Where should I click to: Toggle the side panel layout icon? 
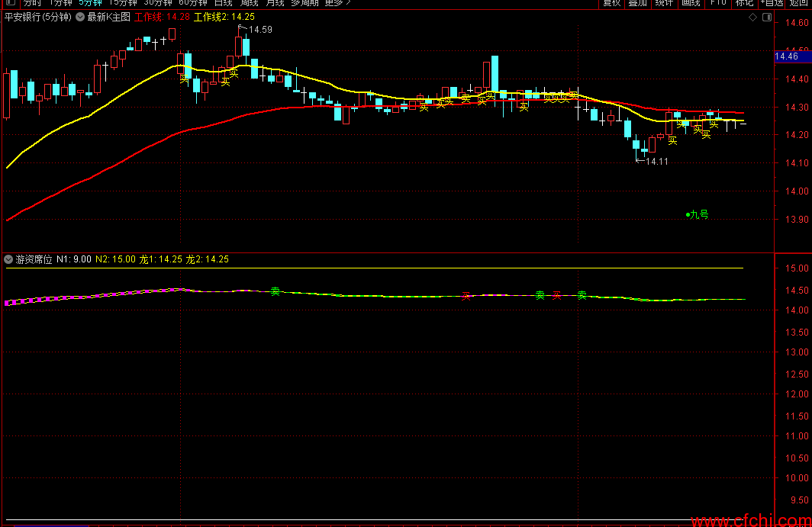tap(767, 18)
